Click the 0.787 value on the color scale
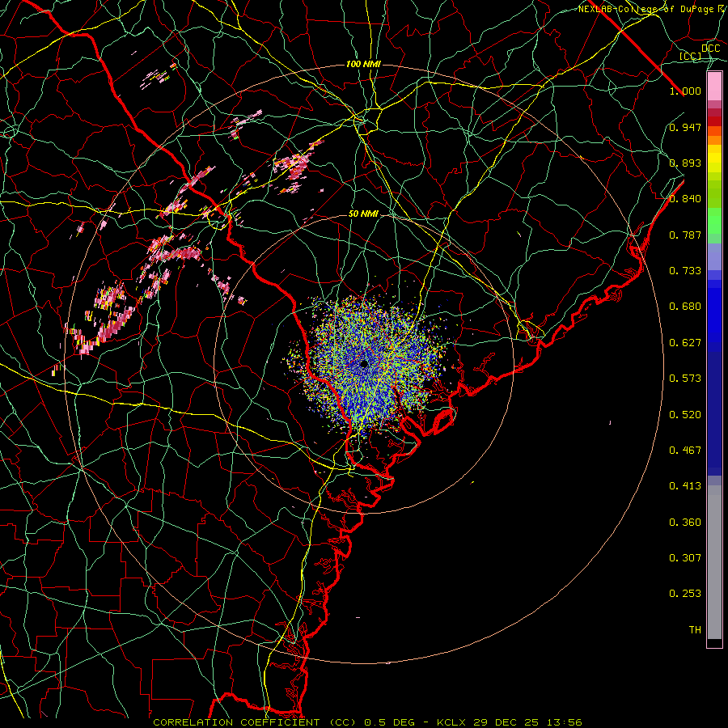This screenshot has height=728, width=728. [685, 235]
